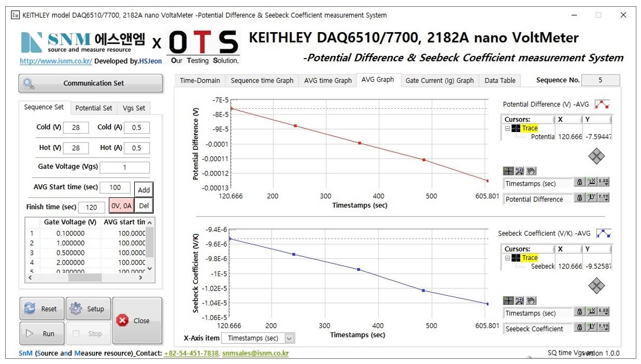Collapse the Trace cursor tree in Seebeck panel

point(508,258)
